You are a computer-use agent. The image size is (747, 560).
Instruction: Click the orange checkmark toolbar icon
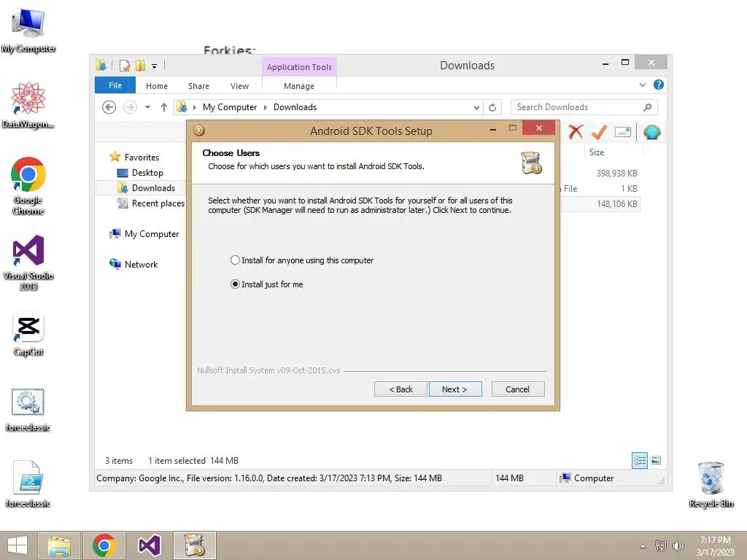pyautogui.click(x=599, y=132)
